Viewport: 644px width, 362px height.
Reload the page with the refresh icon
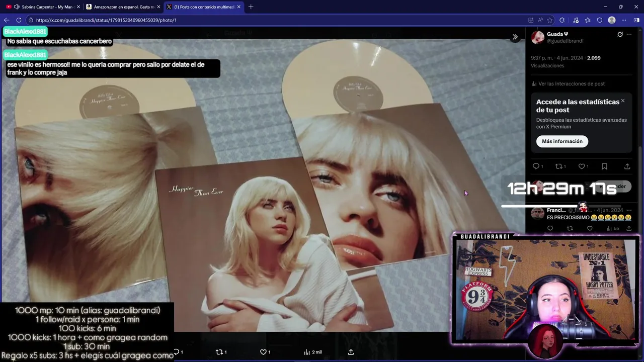[x=19, y=20]
